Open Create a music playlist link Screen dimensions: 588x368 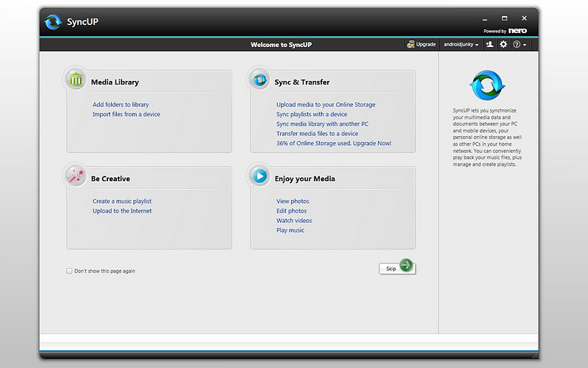pyautogui.click(x=122, y=201)
